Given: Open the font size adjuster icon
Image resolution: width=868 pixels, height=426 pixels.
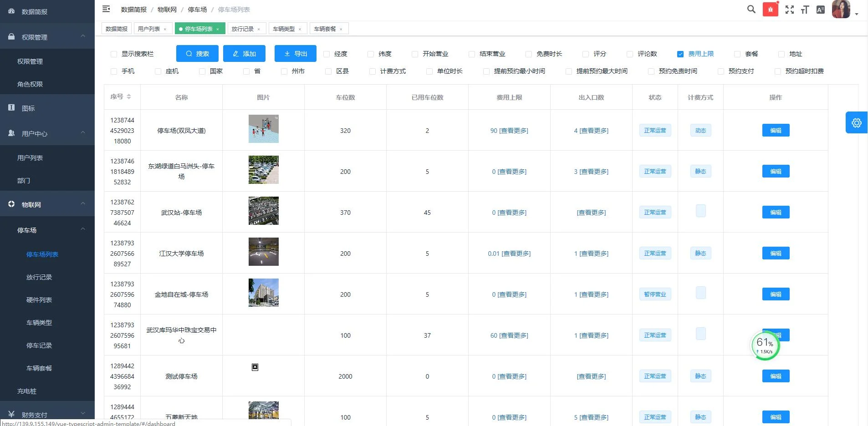Looking at the screenshot, I should [804, 9].
